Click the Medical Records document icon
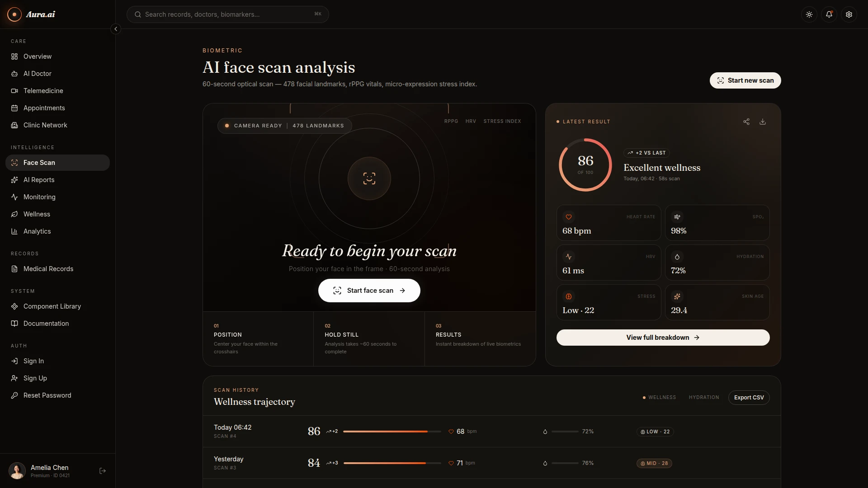The height and width of the screenshot is (488, 868). point(14,269)
